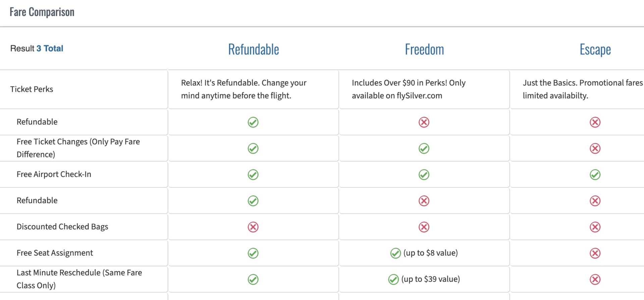Click the Discounted Checked Bags row label

point(62,227)
